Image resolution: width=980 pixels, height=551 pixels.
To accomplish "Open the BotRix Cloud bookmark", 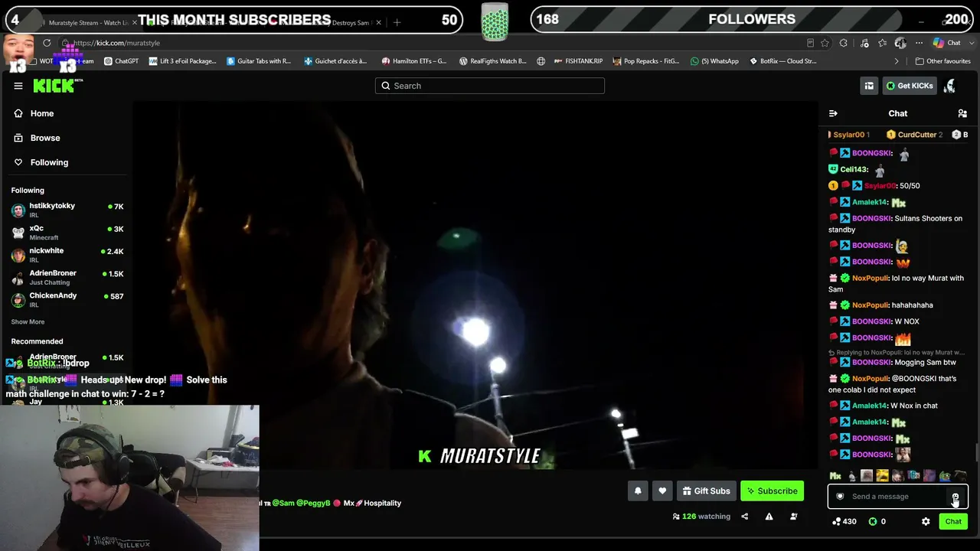I will pos(782,61).
